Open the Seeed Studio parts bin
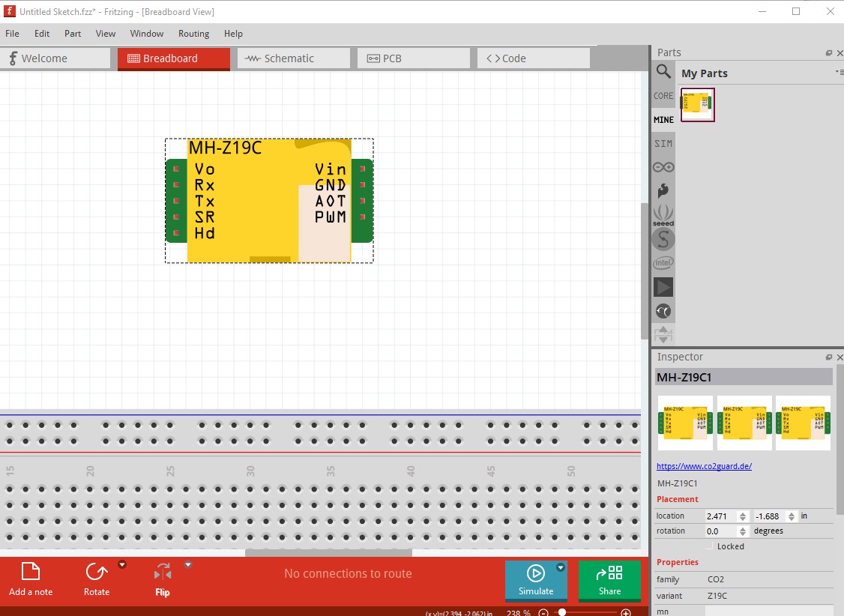This screenshot has width=844, height=616. [663, 215]
